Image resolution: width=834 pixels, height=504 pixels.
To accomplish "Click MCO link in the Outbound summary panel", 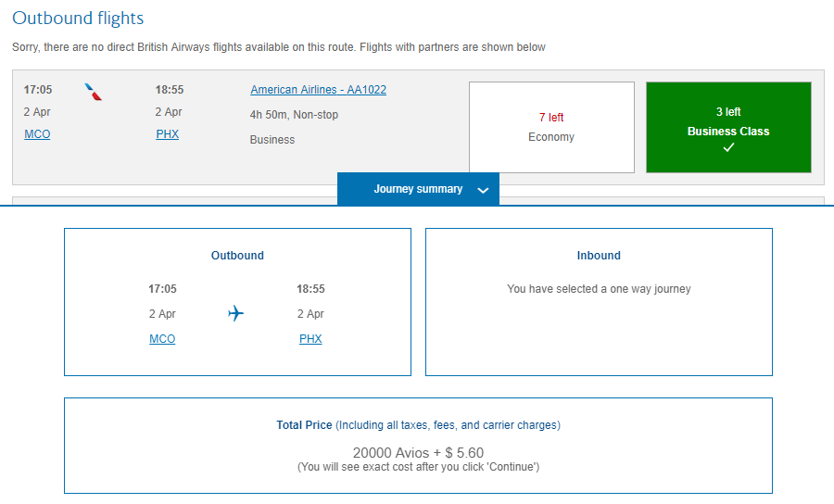I will [x=162, y=339].
